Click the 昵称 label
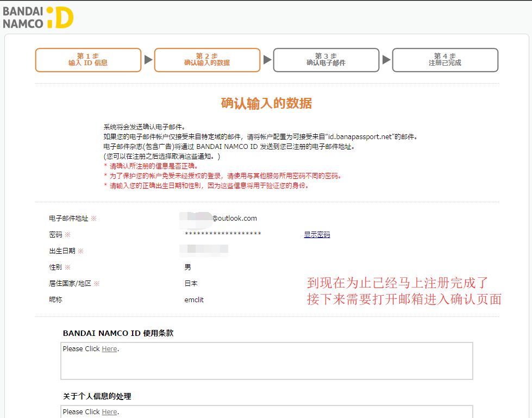 pyautogui.click(x=55, y=300)
